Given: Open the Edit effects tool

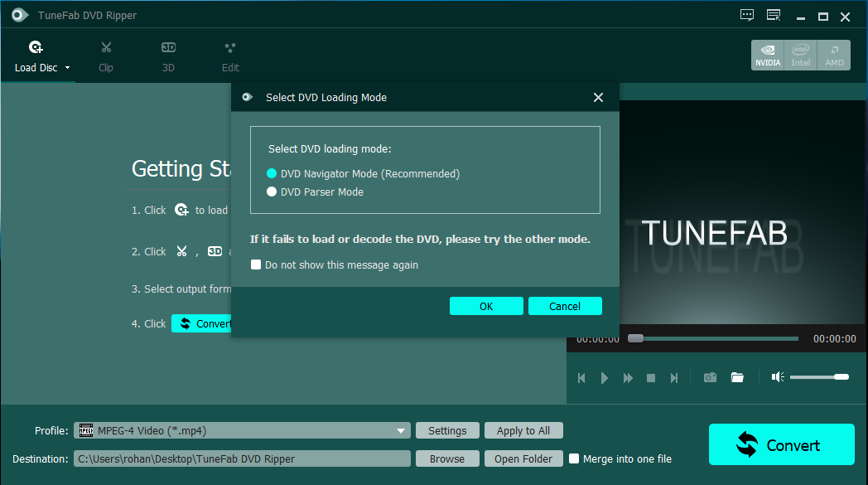Looking at the screenshot, I should (x=230, y=48).
